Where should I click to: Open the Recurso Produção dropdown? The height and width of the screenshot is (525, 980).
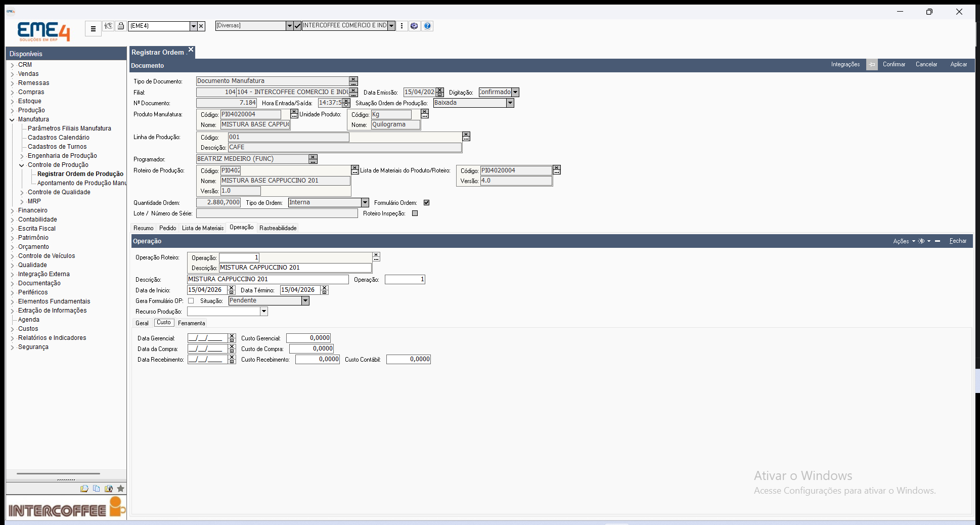coord(264,312)
